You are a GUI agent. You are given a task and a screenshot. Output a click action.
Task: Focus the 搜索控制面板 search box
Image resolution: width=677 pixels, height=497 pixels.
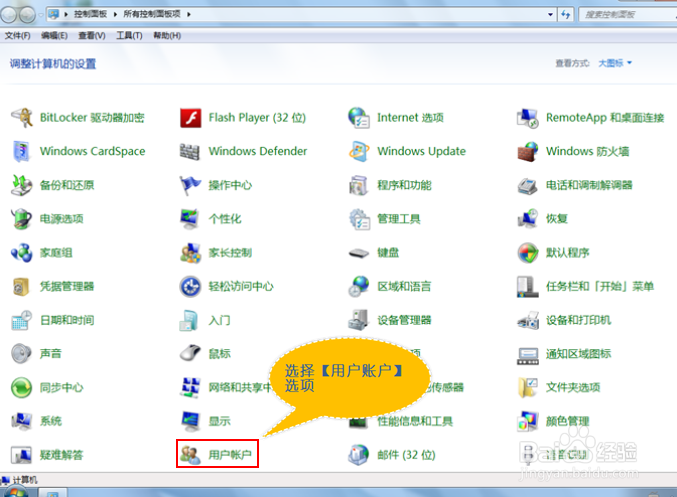627,14
